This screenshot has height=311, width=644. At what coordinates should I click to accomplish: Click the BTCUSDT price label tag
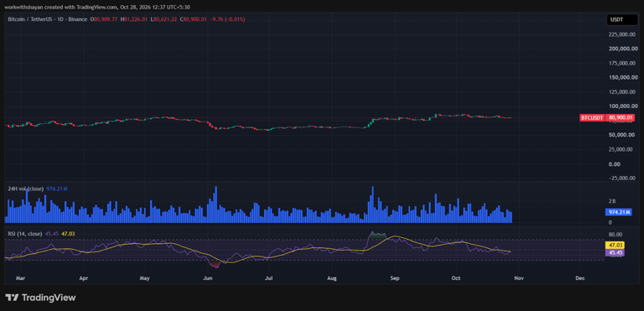(593, 118)
